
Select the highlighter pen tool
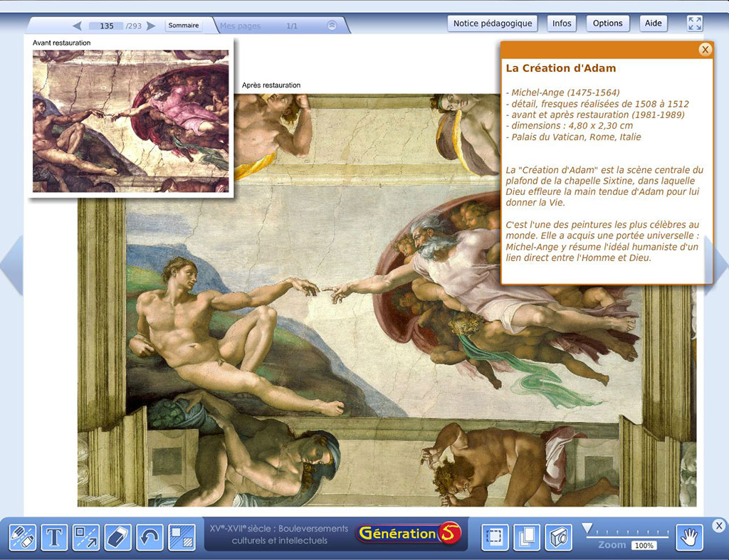[x=23, y=537]
